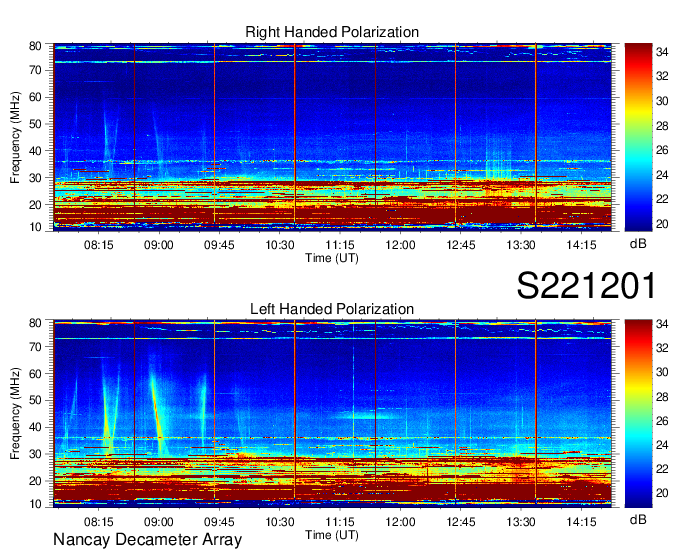Click the Right Handed Polarization title

pos(332,32)
